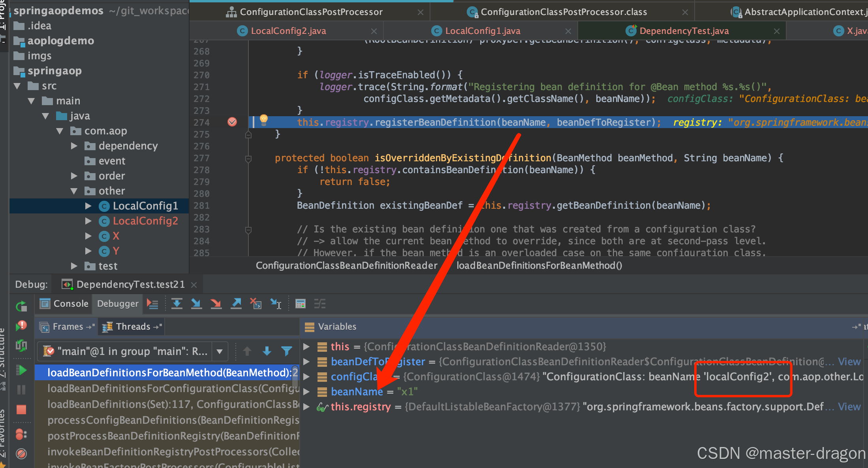Click the red Force Step Into icon
Image resolution: width=868 pixels, height=468 pixels.
tap(216, 304)
